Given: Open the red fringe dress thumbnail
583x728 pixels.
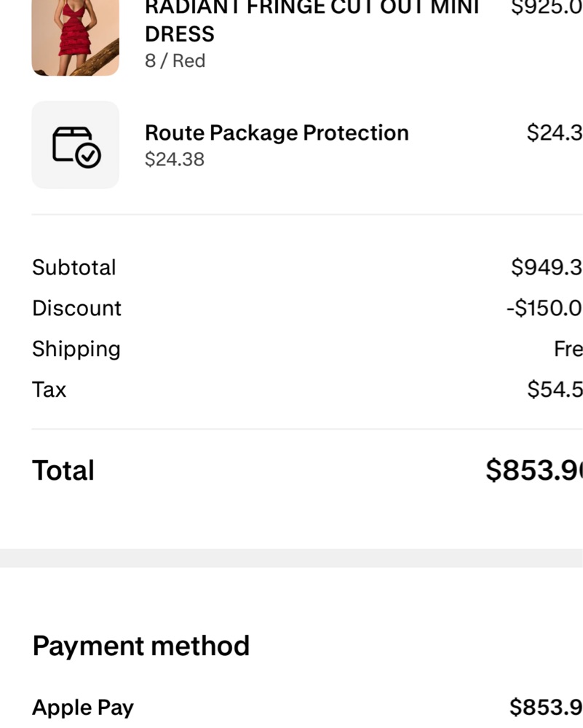Looking at the screenshot, I should point(75,38).
